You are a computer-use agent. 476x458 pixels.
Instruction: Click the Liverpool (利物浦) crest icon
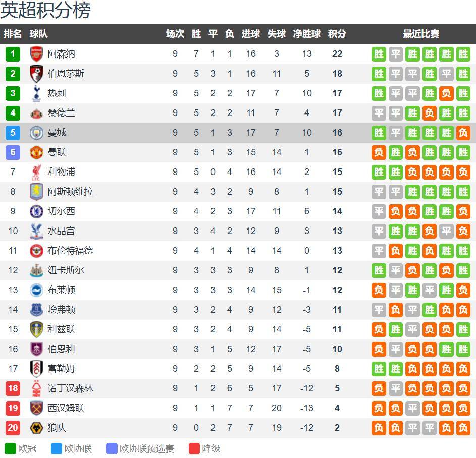pyautogui.click(x=36, y=172)
